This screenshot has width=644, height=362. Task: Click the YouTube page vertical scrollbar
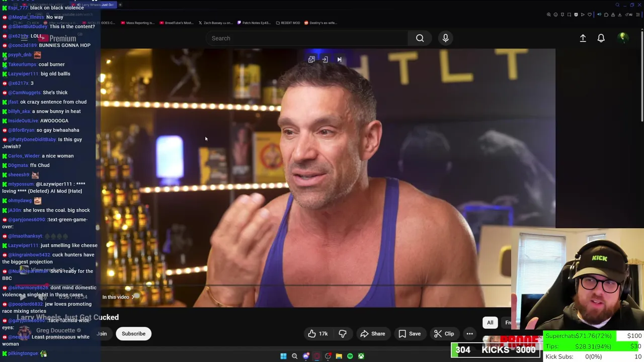(x=642, y=75)
